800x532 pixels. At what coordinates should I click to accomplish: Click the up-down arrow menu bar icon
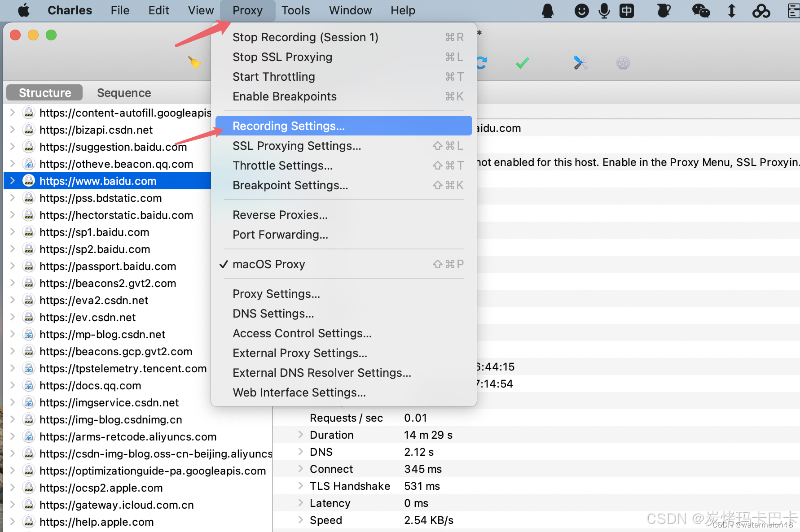point(731,10)
